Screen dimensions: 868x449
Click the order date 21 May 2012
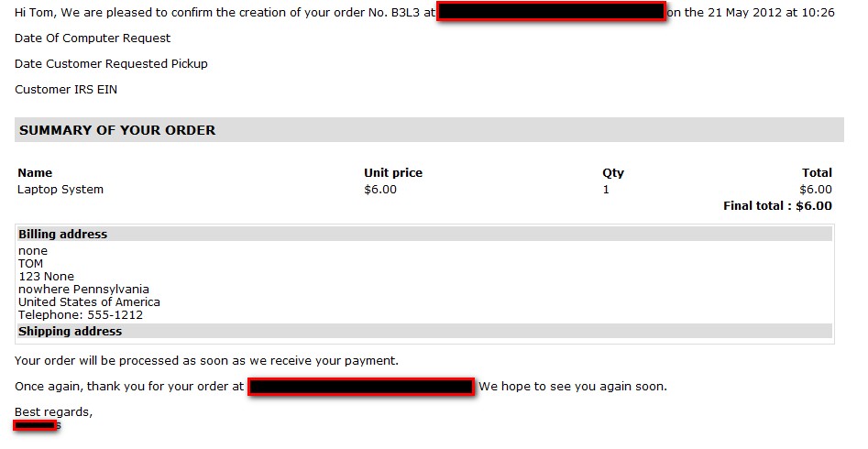coord(744,13)
